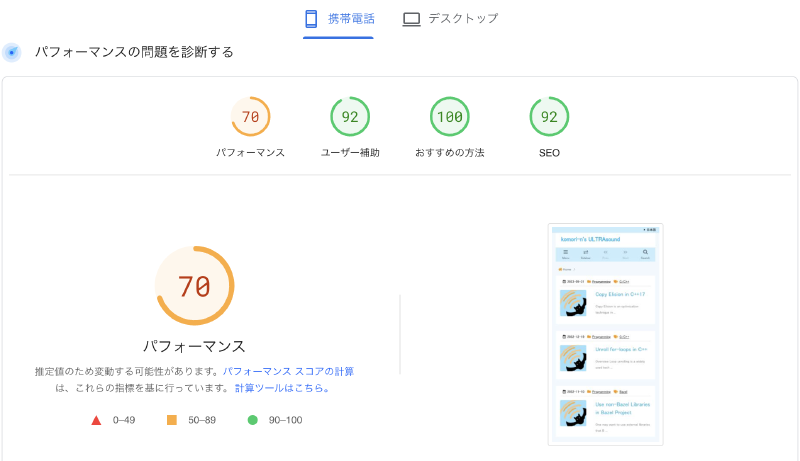Screen dimensions: 800x461
Task: Select the おすすめの方法 100 score gauge
Action: pyautogui.click(x=449, y=117)
